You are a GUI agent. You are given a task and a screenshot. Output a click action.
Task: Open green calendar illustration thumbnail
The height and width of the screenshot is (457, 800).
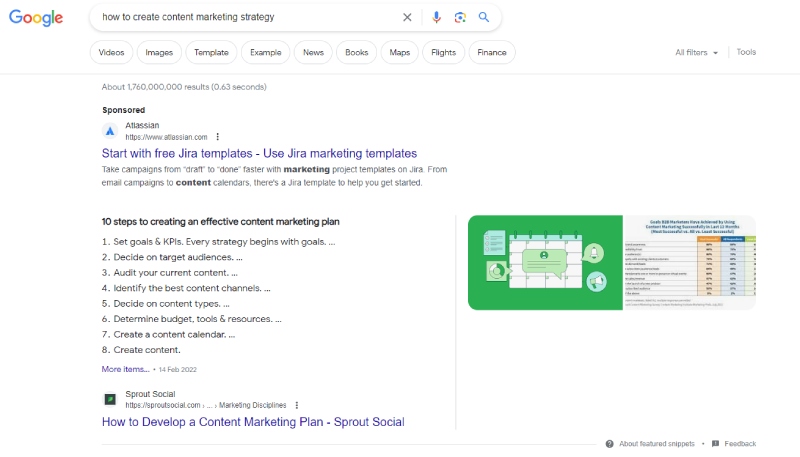click(x=545, y=263)
